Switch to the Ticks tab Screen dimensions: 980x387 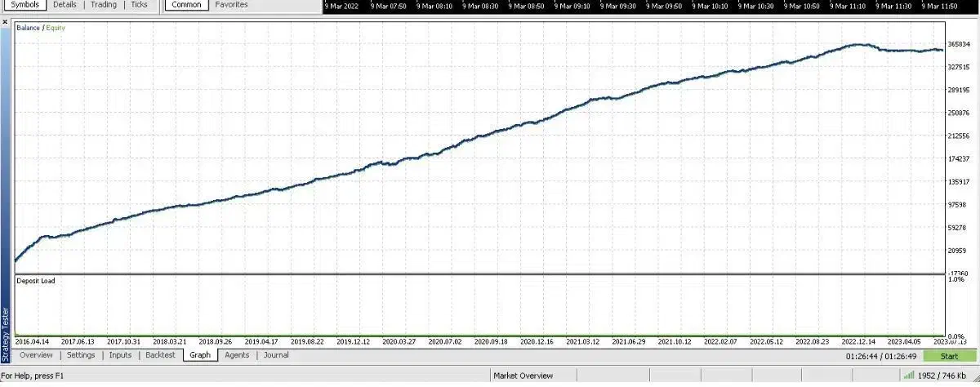[x=140, y=5]
